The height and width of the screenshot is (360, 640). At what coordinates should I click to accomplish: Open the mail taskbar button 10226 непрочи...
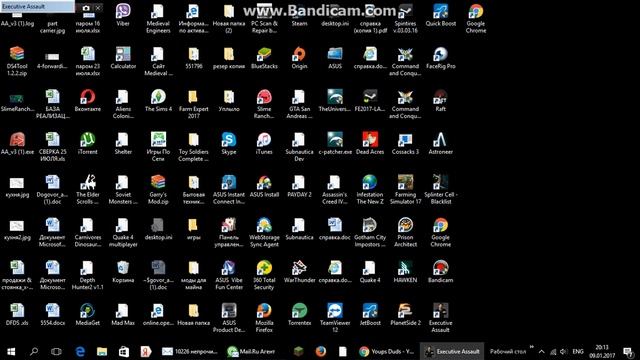click(x=190, y=351)
